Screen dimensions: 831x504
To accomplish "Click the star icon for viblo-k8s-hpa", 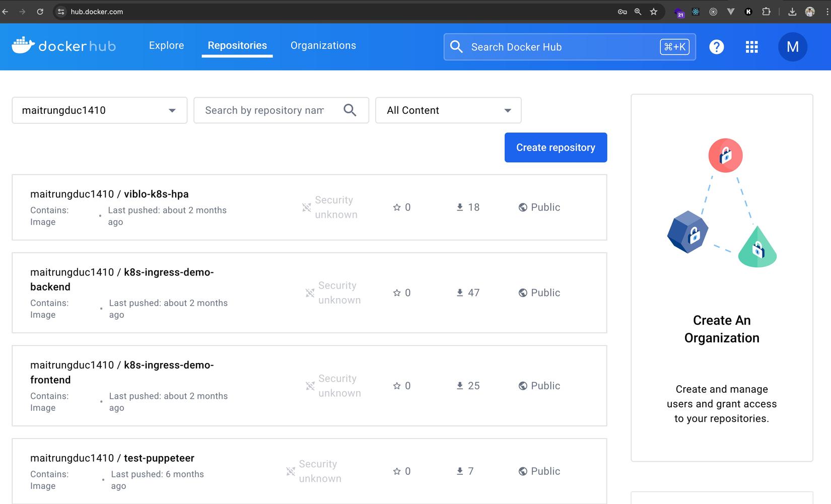I will click(x=397, y=207).
